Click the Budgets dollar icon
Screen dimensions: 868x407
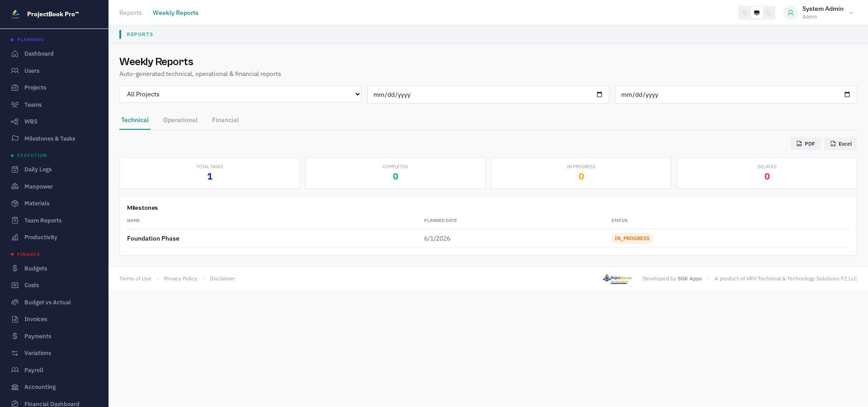[x=15, y=268]
